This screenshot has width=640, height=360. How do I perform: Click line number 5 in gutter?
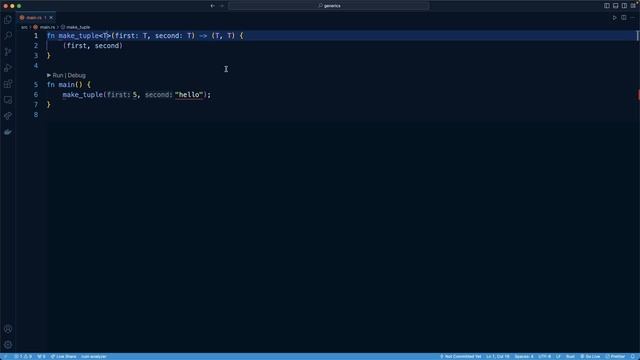tap(36, 85)
